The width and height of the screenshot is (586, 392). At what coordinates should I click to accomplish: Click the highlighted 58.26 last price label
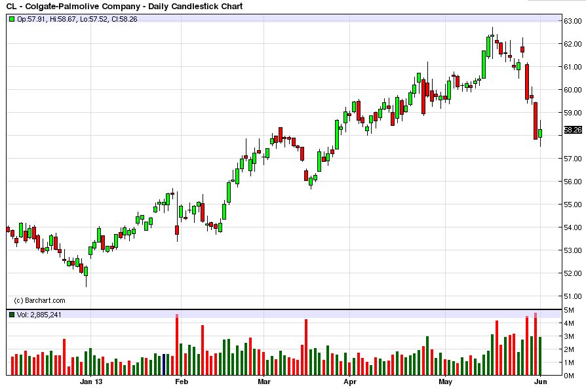point(572,130)
